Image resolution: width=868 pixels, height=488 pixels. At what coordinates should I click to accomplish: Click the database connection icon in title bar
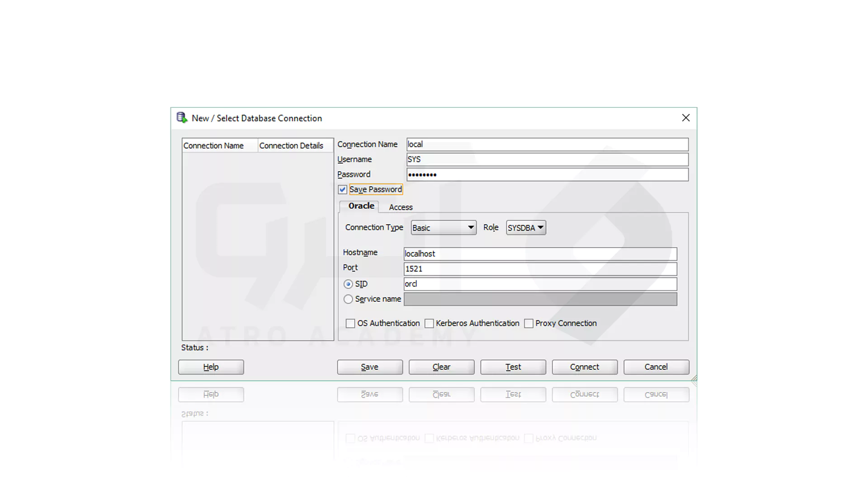[x=182, y=117]
